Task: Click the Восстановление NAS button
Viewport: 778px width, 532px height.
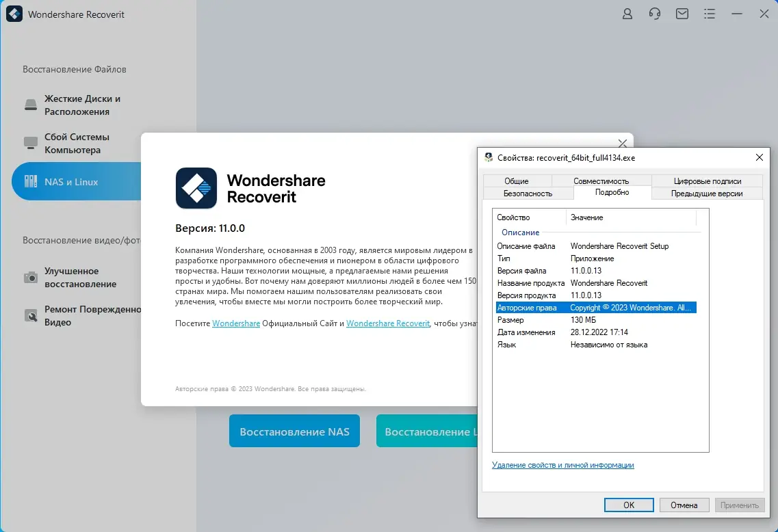Action: click(294, 431)
